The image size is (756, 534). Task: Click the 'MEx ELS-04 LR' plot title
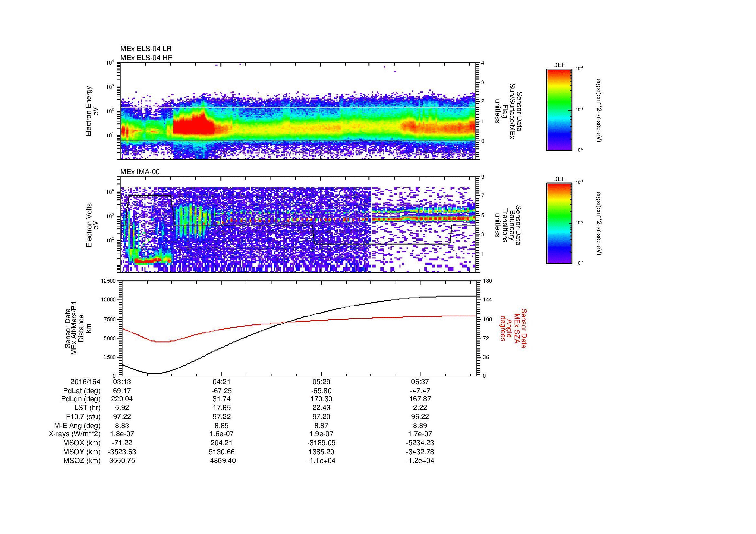click(x=146, y=49)
